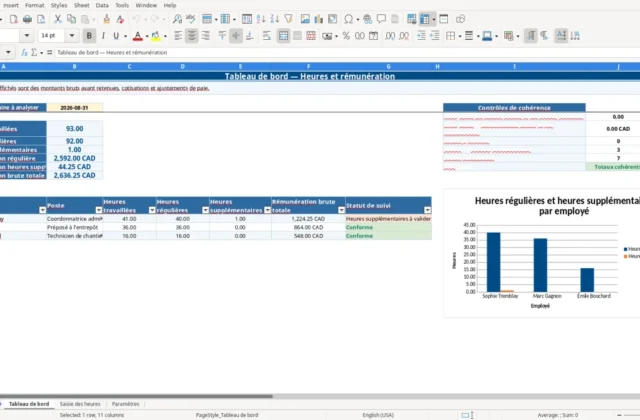Click the AutoFilter funnel icon
Image resolution: width=640 pixels, height=420 pixels.
(289, 19)
